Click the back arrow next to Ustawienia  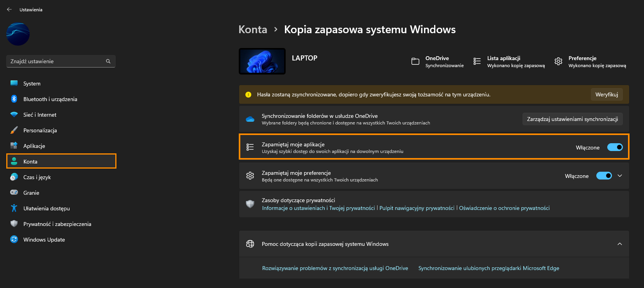click(9, 9)
